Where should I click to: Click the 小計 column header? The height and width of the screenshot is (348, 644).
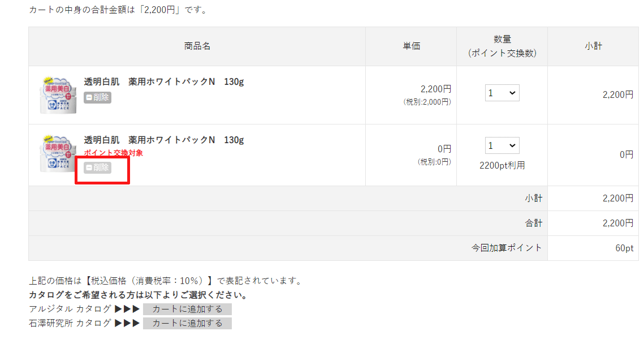[593, 46]
